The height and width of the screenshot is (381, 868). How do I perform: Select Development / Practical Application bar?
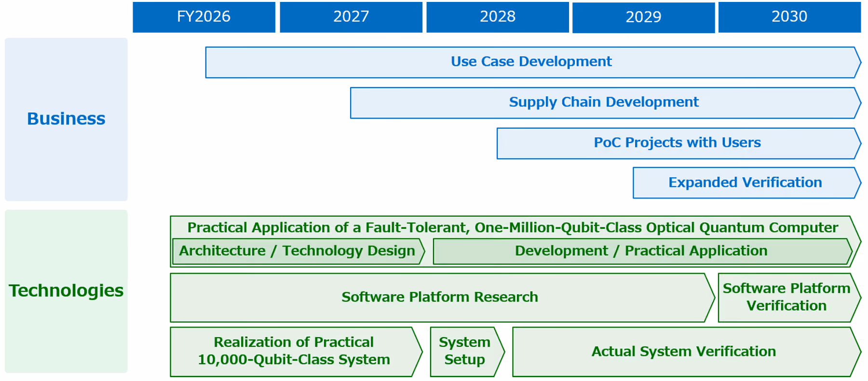[x=642, y=251]
